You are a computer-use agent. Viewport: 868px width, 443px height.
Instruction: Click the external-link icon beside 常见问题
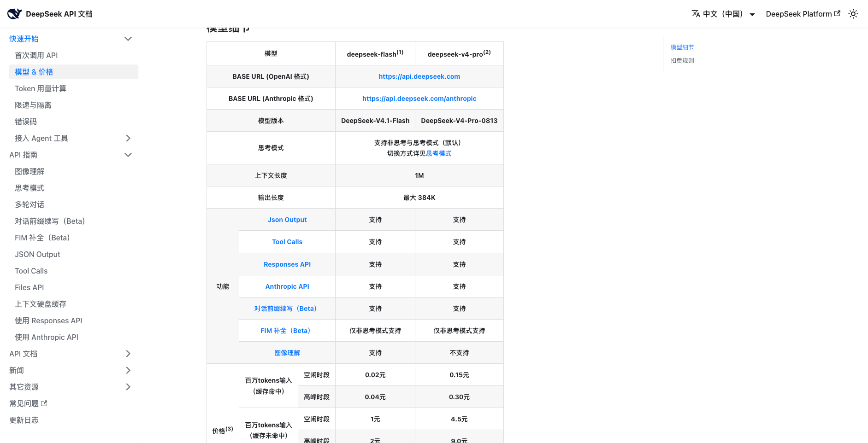point(44,403)
